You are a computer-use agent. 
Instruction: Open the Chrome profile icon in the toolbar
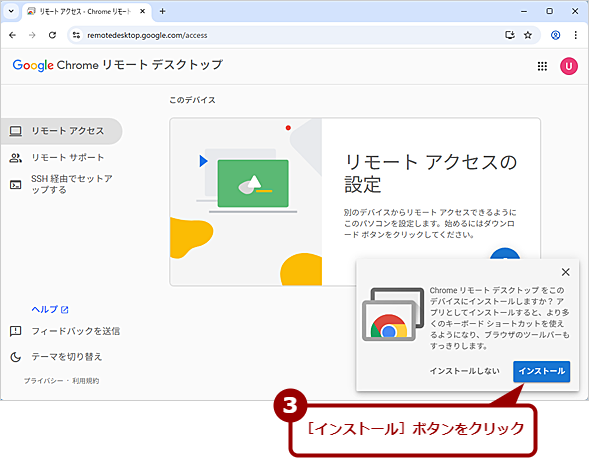pos(556,35)
